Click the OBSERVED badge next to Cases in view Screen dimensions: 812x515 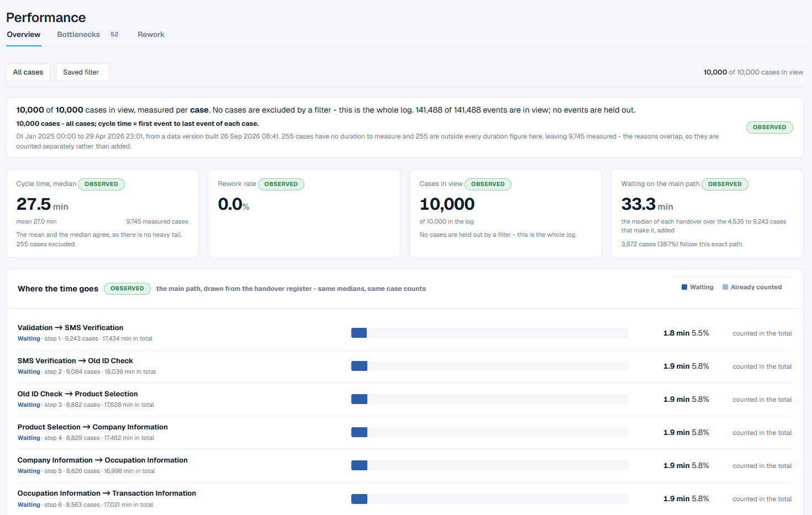click(488, 184)
